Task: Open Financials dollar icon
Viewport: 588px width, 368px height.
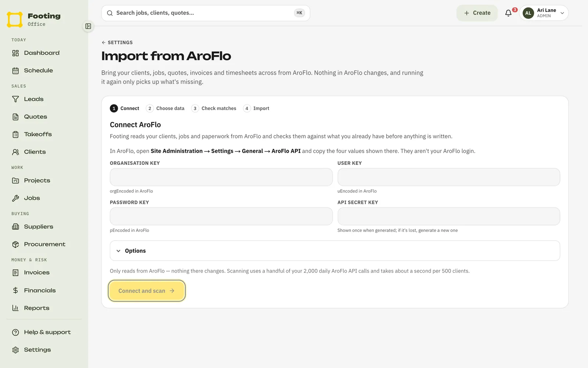Action: (15, 290)
